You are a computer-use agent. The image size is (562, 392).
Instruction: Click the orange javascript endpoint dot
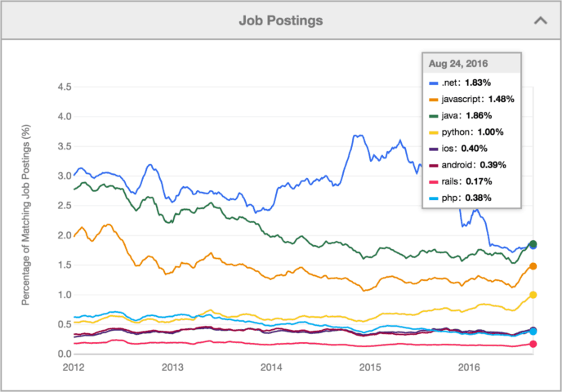(533, 266)
